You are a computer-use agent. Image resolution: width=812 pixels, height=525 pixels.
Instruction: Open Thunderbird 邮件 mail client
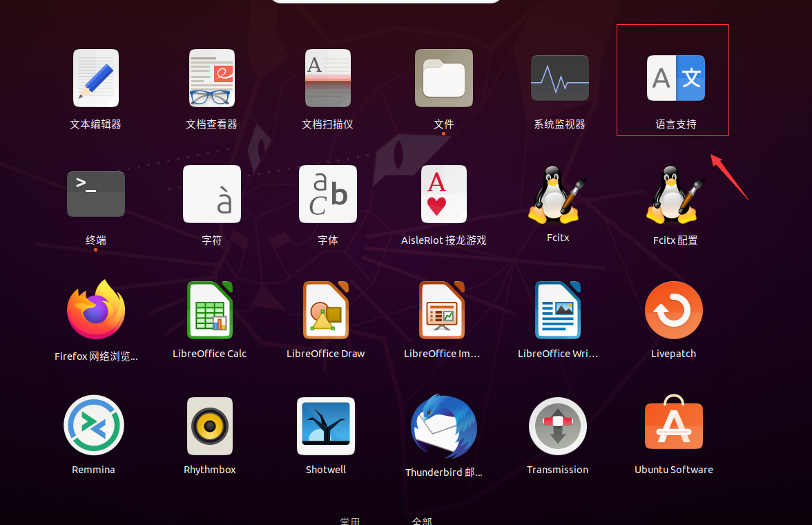tap(444, 426)
